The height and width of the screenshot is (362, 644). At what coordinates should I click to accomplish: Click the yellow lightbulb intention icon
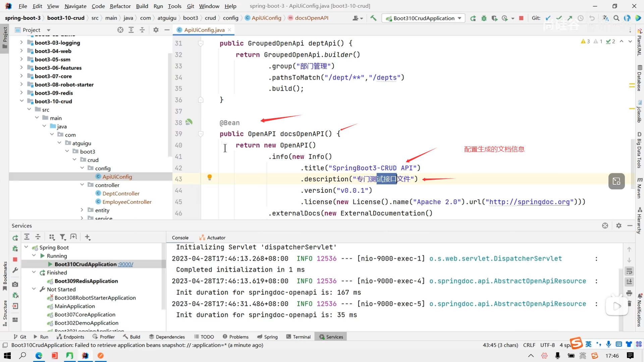210,177
